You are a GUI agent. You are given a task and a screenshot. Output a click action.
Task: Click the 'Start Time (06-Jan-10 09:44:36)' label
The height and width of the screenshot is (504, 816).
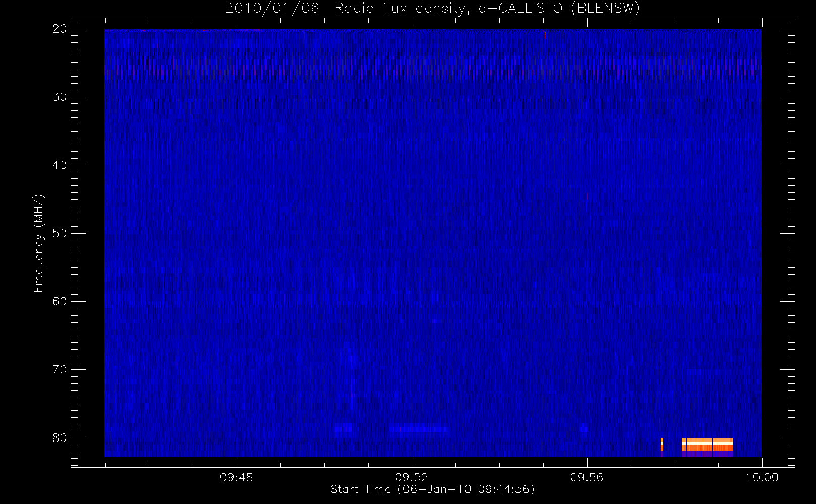coord(432,489)
